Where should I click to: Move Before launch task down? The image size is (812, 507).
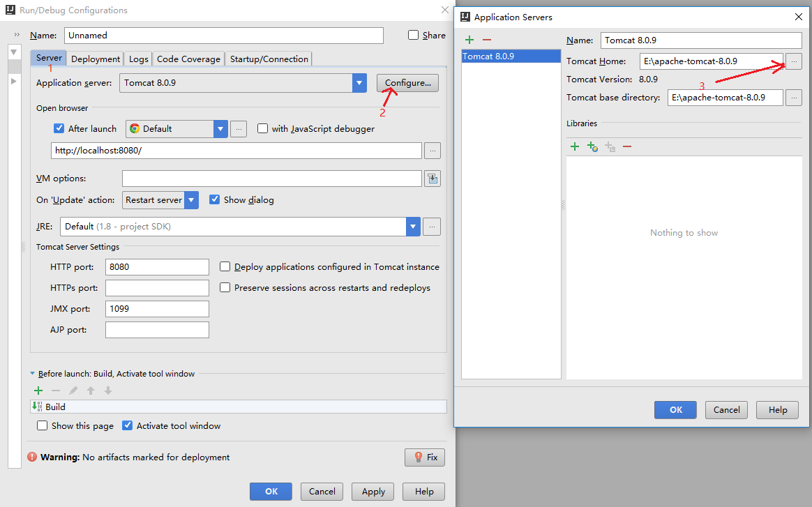107,391
